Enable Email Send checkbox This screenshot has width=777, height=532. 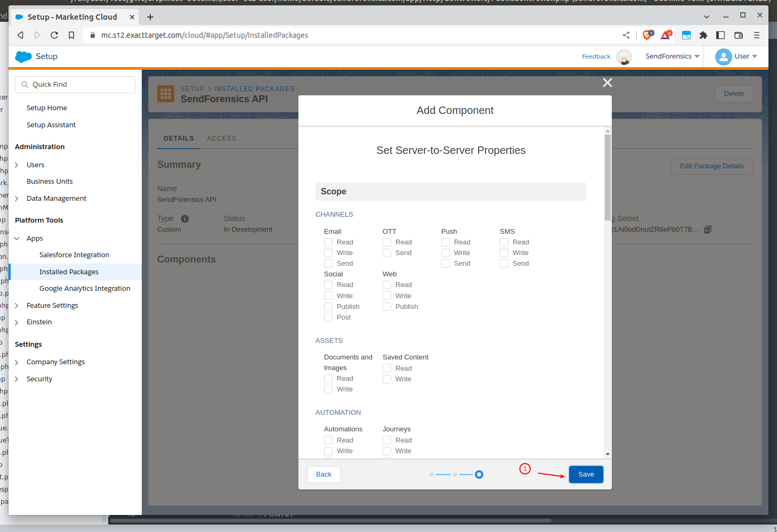(328, 264)
